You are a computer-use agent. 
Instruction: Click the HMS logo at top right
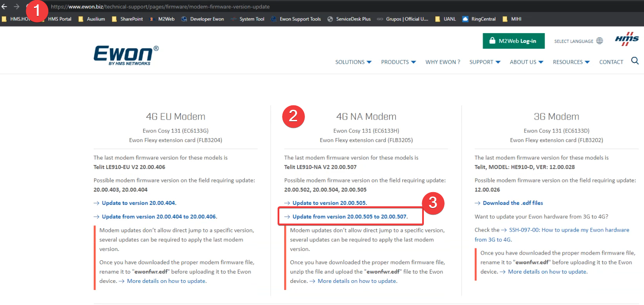[627, 39]
